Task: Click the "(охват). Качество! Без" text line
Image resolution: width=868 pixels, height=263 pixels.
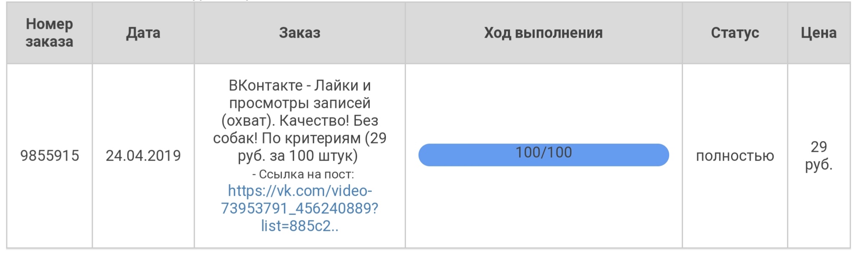Action: pyautogui.click(x=299, y=120)
